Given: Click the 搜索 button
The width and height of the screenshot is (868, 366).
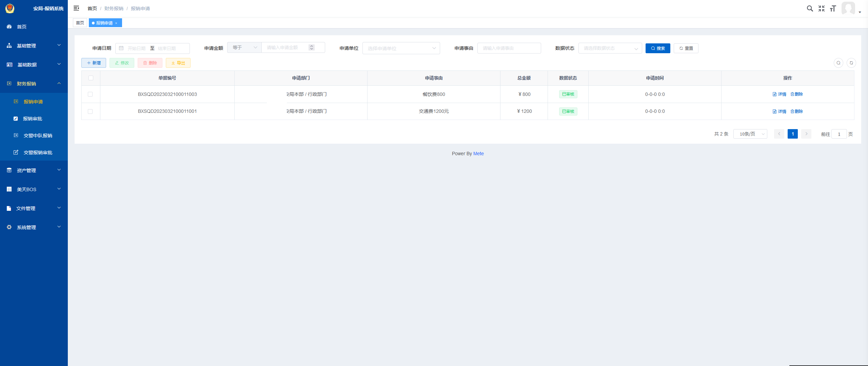Looking at the screenshot, I should [658, 48].
